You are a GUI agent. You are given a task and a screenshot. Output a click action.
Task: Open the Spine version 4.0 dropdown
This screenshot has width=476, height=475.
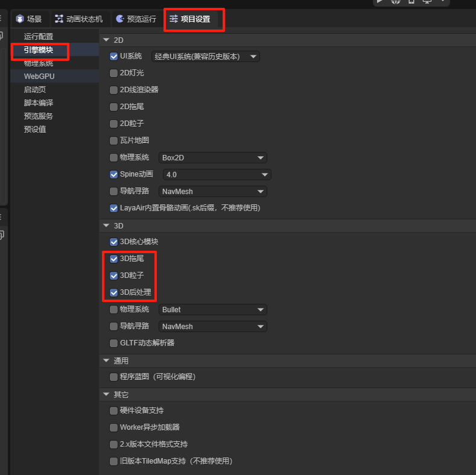tap(217, 175)
